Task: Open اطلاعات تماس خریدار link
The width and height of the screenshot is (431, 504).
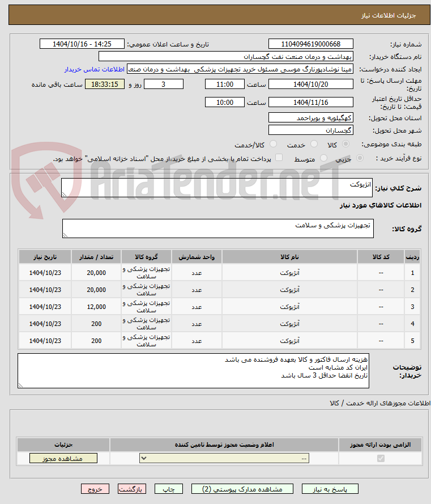Action: tap(95, 69)
